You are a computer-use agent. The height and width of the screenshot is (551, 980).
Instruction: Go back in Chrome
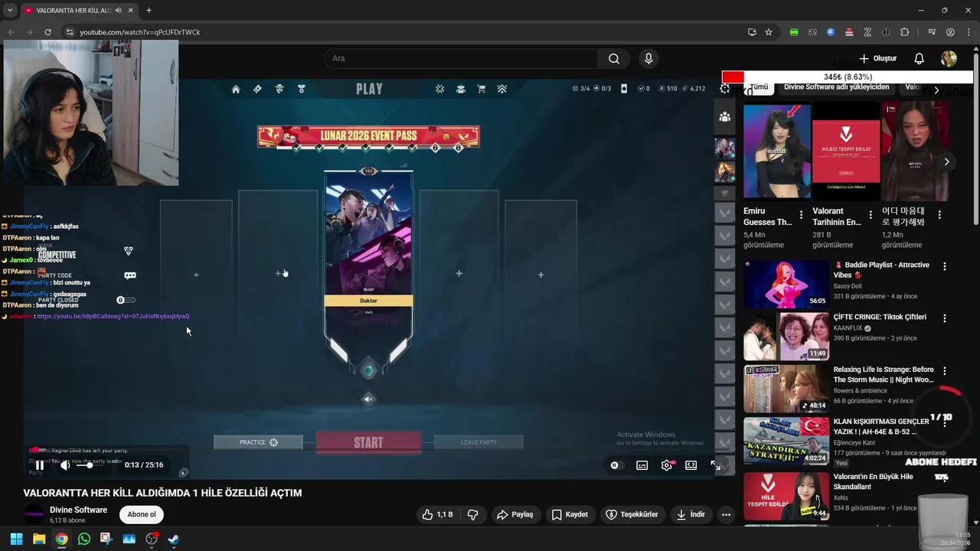point(11,32)
